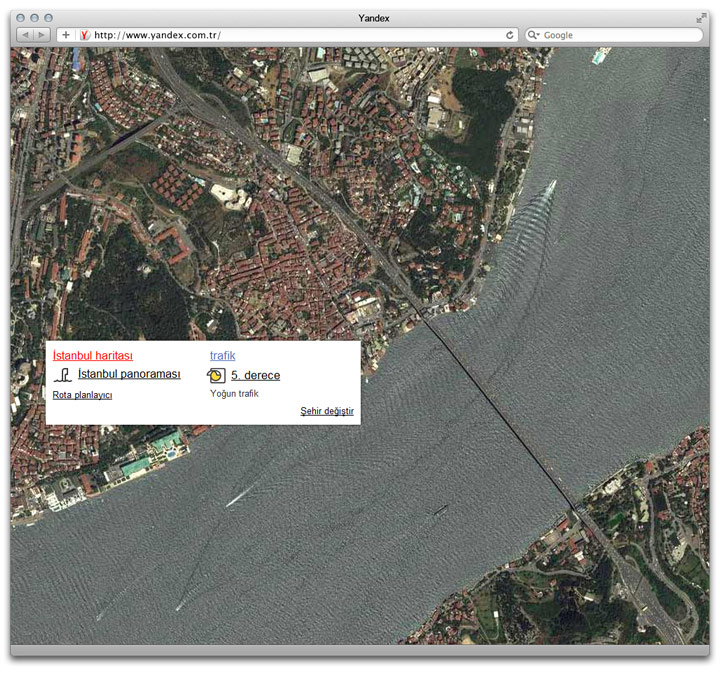
Task: Open the İstanbul haritası link
Action: [x=93, y=356]
